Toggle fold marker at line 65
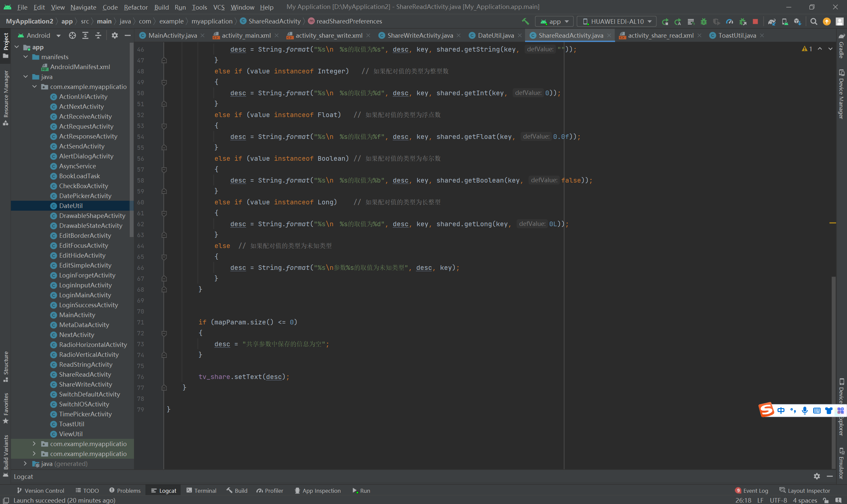Screen dimensions: 847x504 164,257
